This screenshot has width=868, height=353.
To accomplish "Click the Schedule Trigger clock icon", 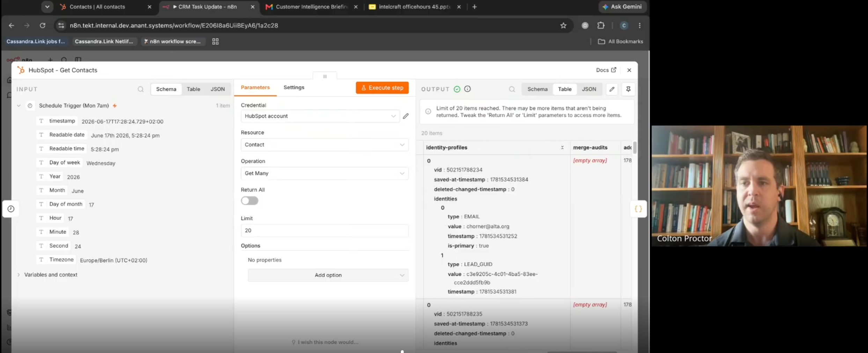I will pos(30,106).
